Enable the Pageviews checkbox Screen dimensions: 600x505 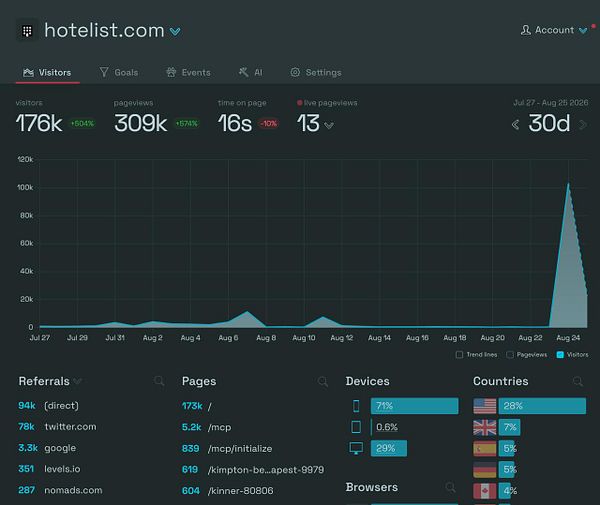(x=510, y=355)
